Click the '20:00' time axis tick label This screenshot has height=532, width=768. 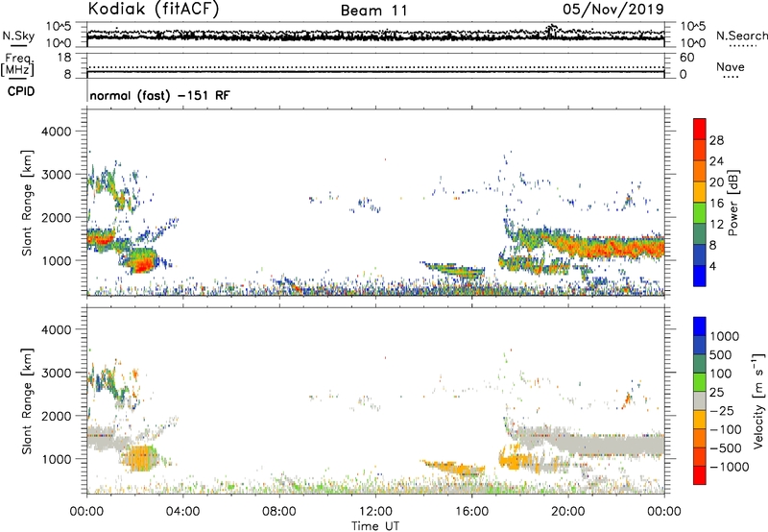(568, 512)
